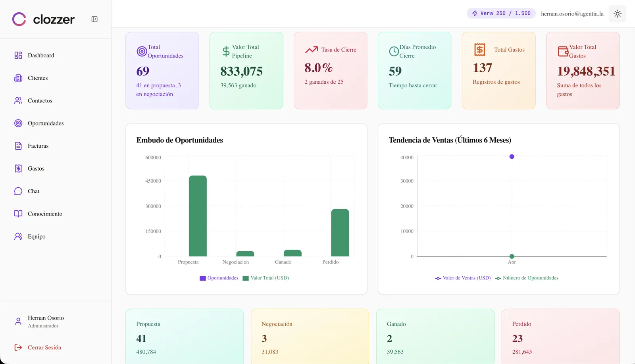Image resolution: width=635 pixels, height=364 pixels.
Task: Click the Cerrar Sesión logout arrow icon
Action: pos(18,347)
